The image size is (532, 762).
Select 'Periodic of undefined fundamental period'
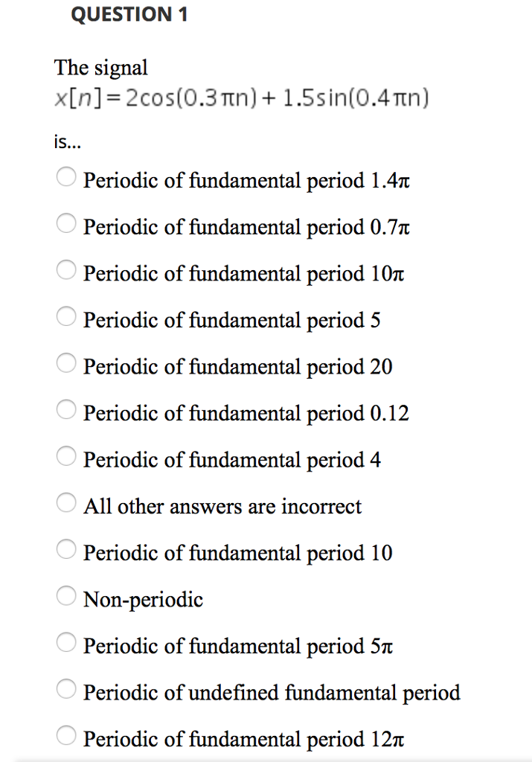[65, 688]
